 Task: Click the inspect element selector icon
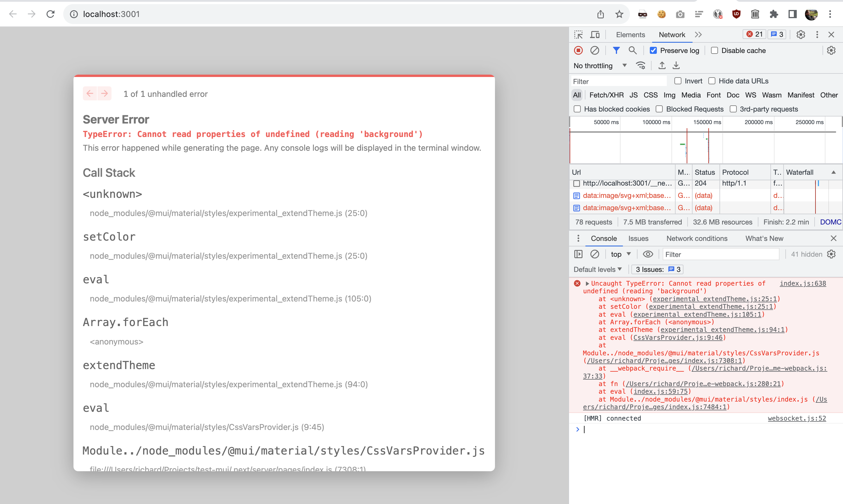pyautogui.click(x=578, y=35)
